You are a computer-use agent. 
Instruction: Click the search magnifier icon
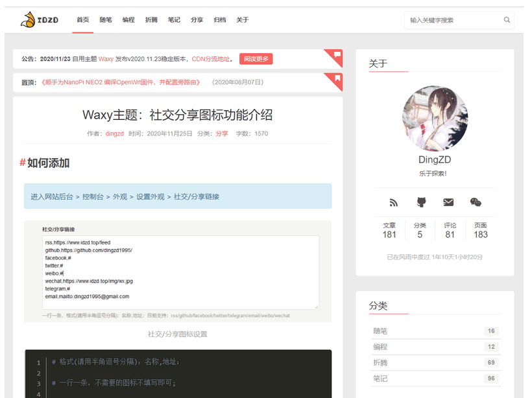coord(507,20)
